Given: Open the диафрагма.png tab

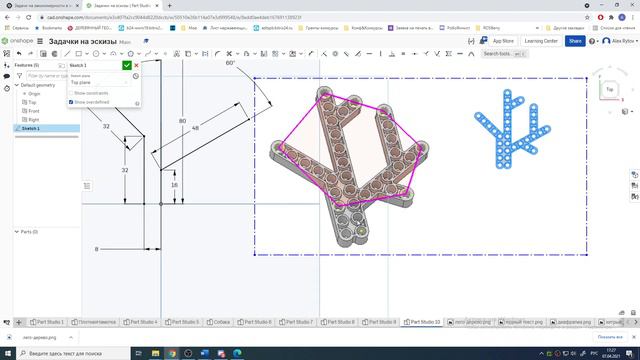Looking at the screenshot, I should 571,322.
